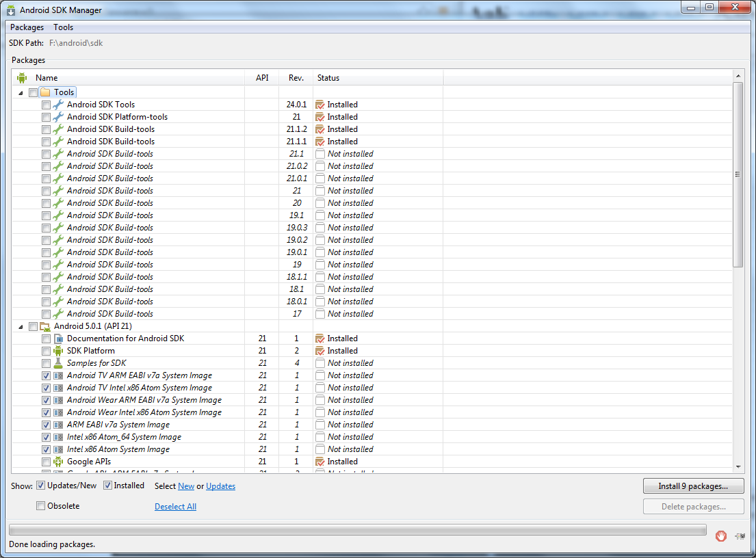Open the Tools menu
Image resolution: width=756 pixels, height=558 pixels.
tap(63, 27)
